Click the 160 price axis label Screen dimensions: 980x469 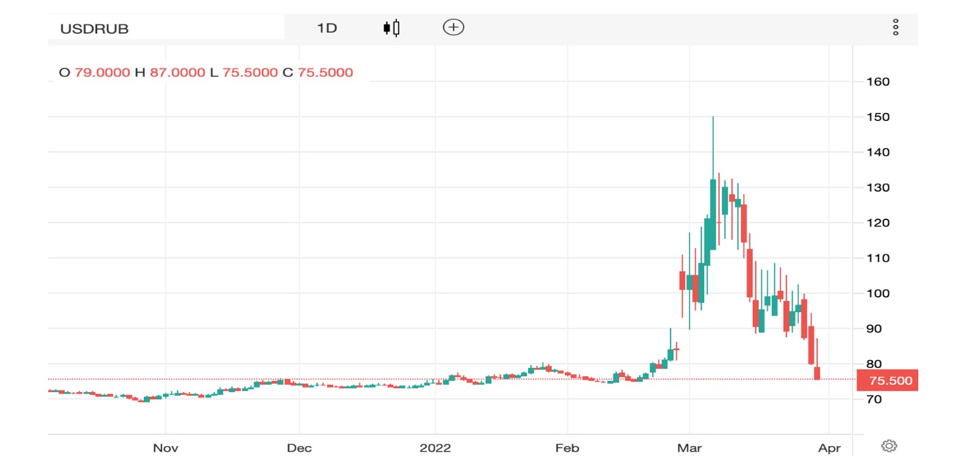(x=879, y=82)
